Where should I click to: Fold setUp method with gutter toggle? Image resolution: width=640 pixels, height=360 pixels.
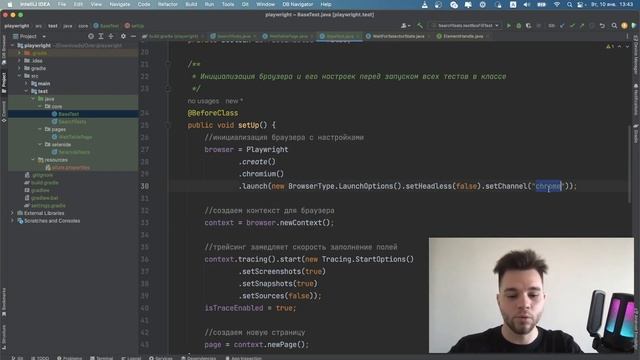167,125
